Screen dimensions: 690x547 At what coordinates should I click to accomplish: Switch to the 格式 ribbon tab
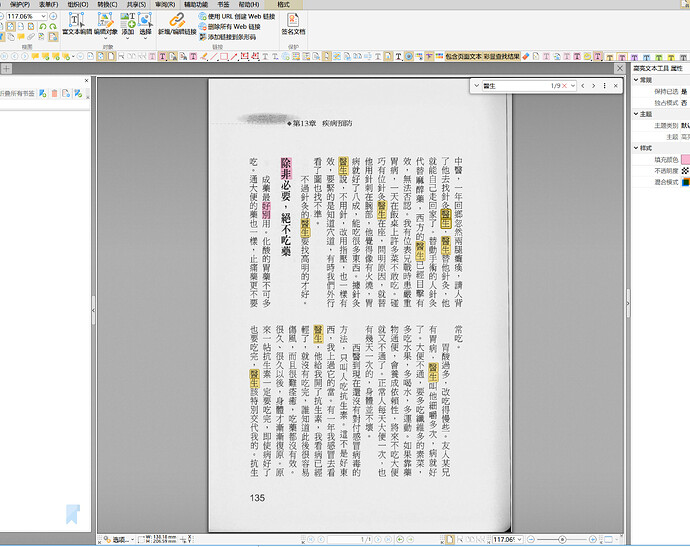click(283, 4)
